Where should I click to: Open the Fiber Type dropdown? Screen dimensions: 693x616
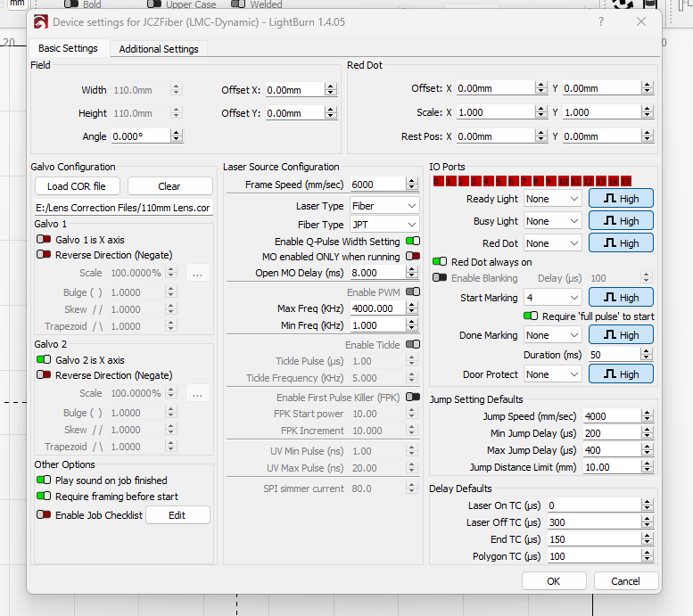384,225
